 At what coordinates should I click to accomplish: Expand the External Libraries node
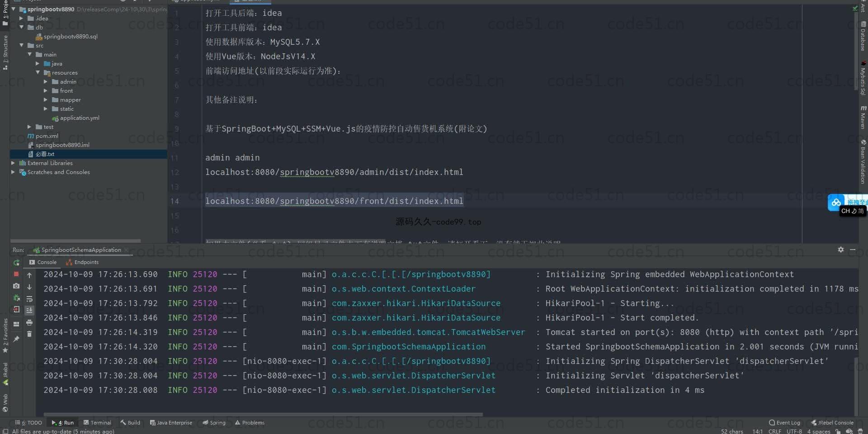(x=13, y=163)
